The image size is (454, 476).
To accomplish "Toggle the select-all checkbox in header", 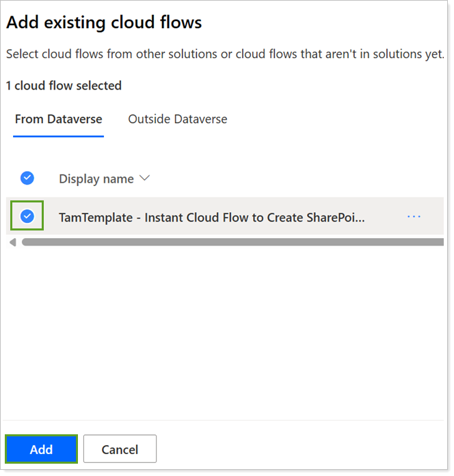I will tap(27, 178).
